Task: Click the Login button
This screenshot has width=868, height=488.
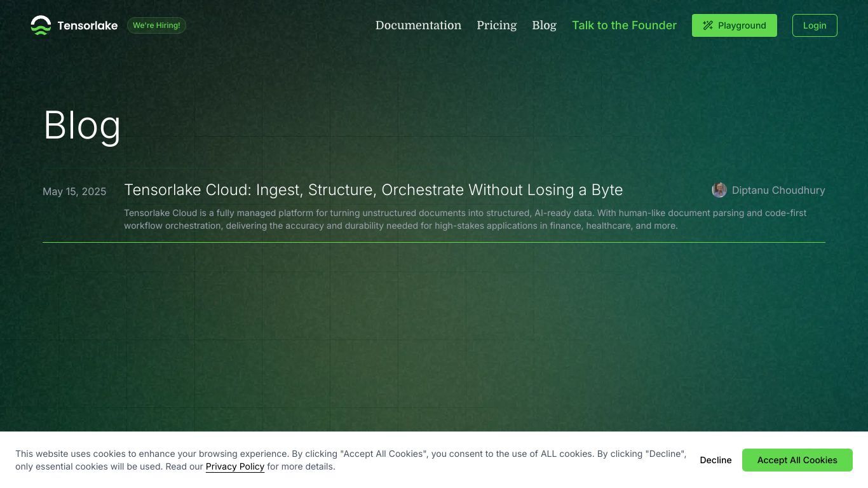Action: (815, 25)
